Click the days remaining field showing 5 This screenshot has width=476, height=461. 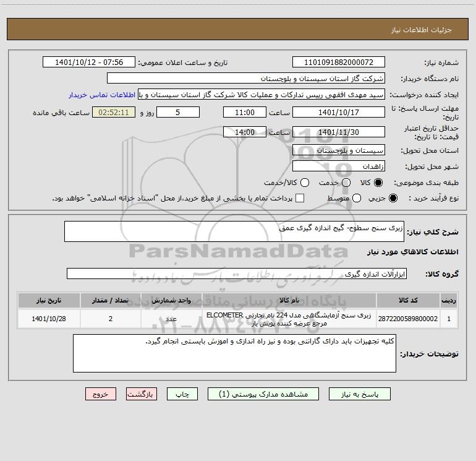pyautogui.click(x=178, y=112)
